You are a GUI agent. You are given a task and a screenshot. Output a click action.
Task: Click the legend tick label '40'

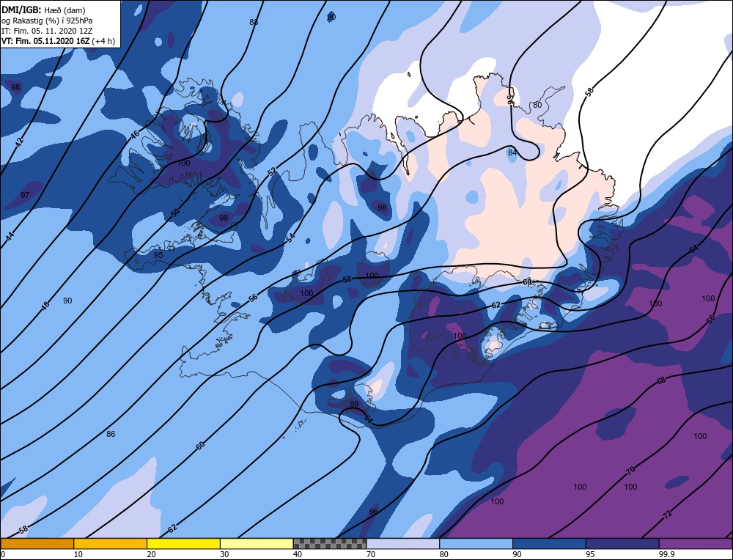point(298,554)
